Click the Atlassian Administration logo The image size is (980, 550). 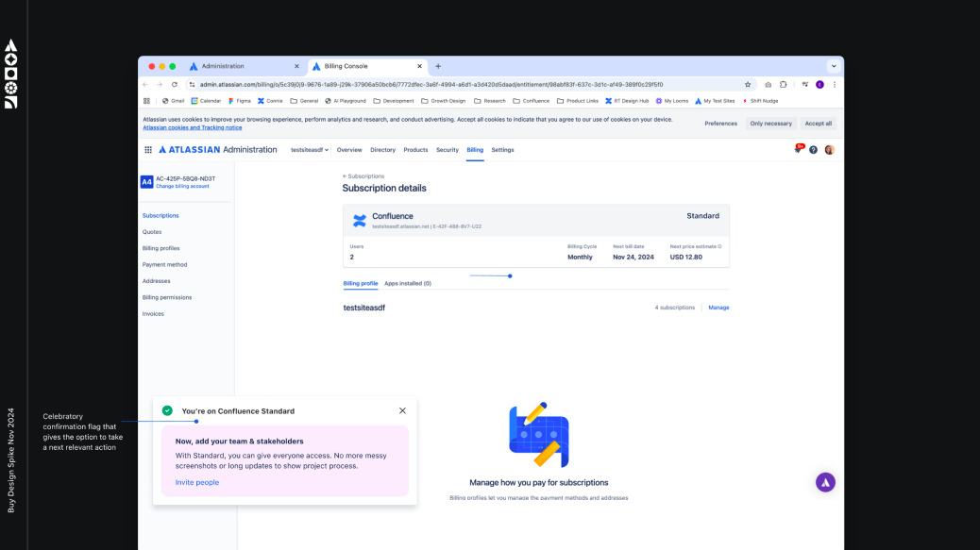click(217, 150)
